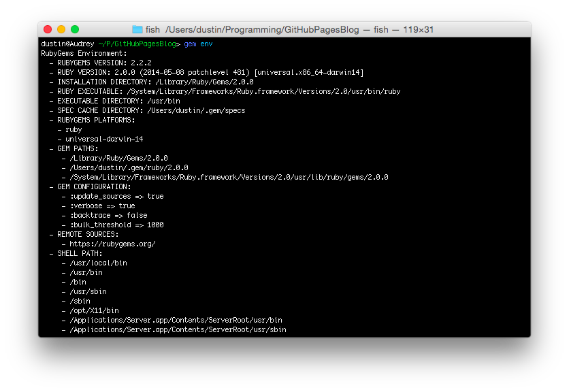Click the 'ServerRoot/usr/bin' Server.app path entry
Viewport: 569px width, 392px height.
(172, 320)
